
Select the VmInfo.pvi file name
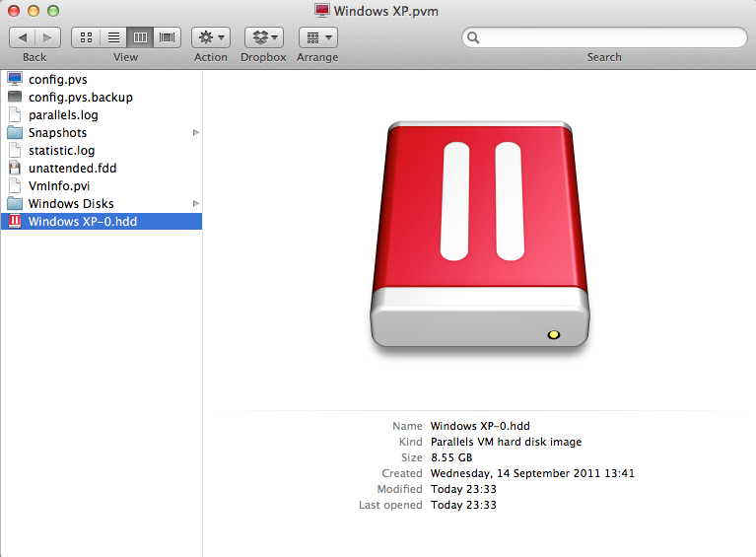[59, 186]
